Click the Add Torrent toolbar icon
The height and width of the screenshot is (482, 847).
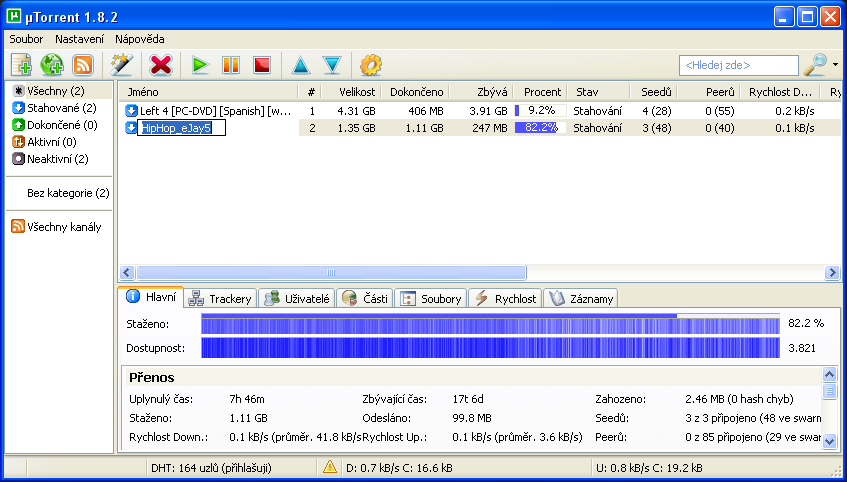pos(22,65)
